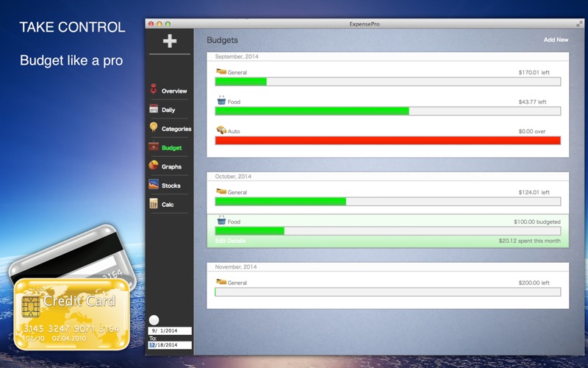This screenshot has width=588, height=368.
Task: Click the September, 2014 header
Action: coord(237,57)
